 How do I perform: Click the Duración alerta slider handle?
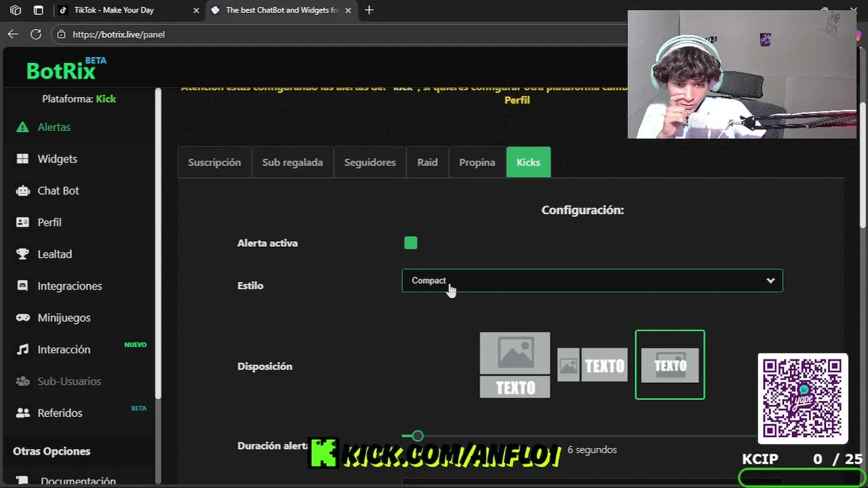[418, 436]
